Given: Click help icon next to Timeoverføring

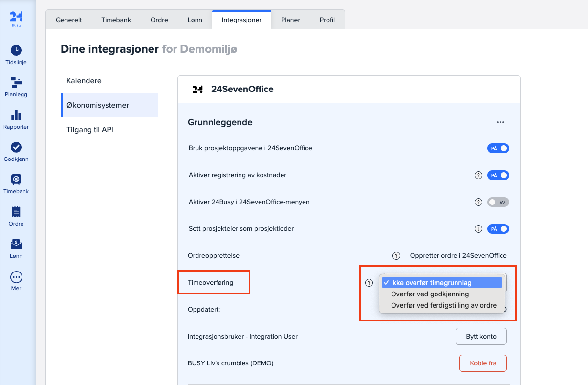Looking at the screenshot, I should 369,282.
